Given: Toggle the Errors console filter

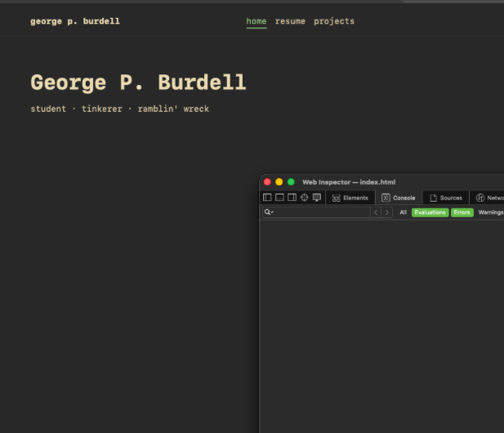Looking at the screenshot, I should (x=462, y=212).
